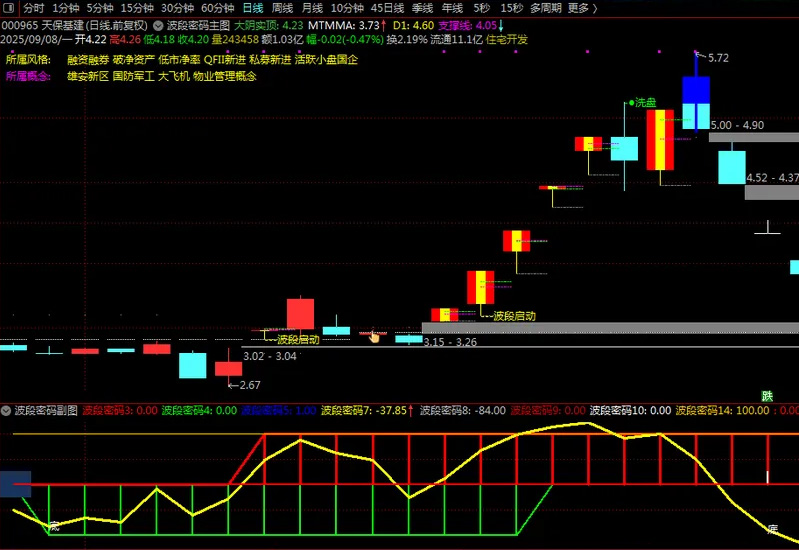Image resolution: width=799 pixels, height=550 pixels.
Task: Click the 5.72 high price arrow marker
Action: [x=716, y=58]
